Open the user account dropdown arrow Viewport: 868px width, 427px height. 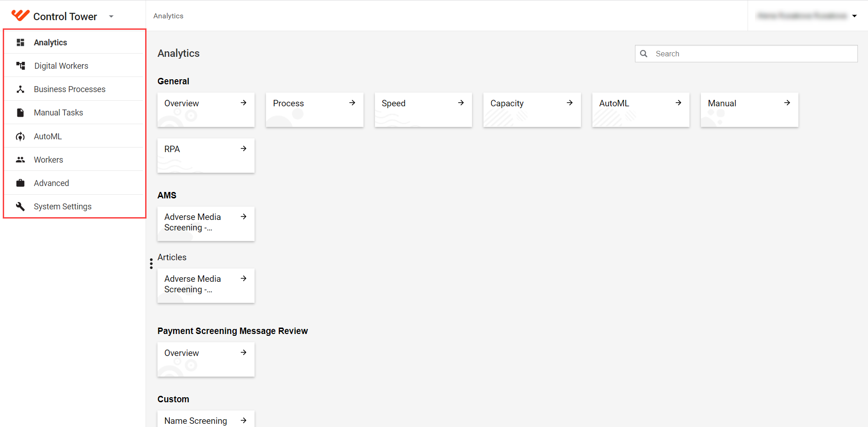[854, 16]
